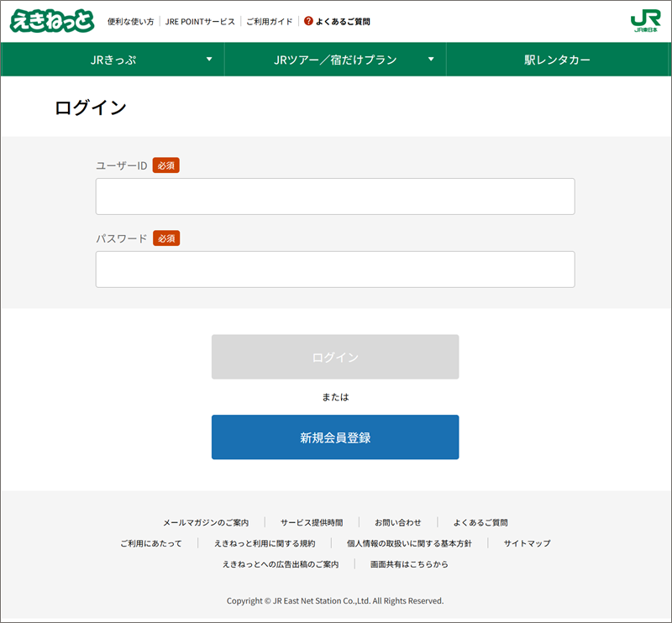Click the パスワード input field
Image resolution: width=672 pixels, height=623 pixels.
coord(335,270)
